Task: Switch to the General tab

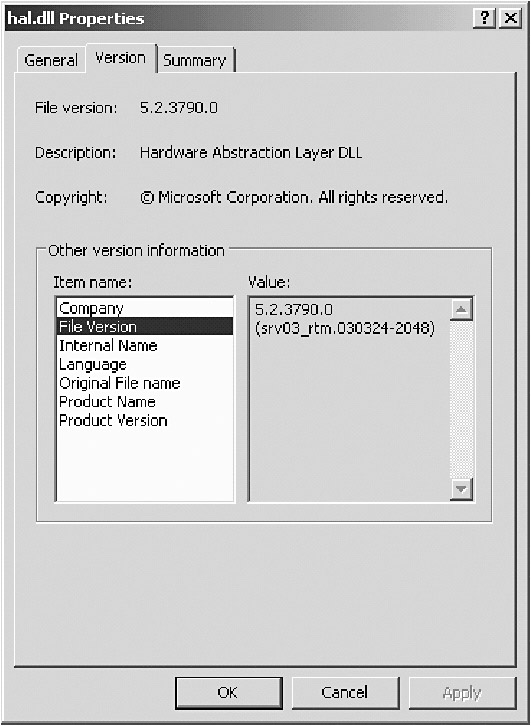Action: 51,60
